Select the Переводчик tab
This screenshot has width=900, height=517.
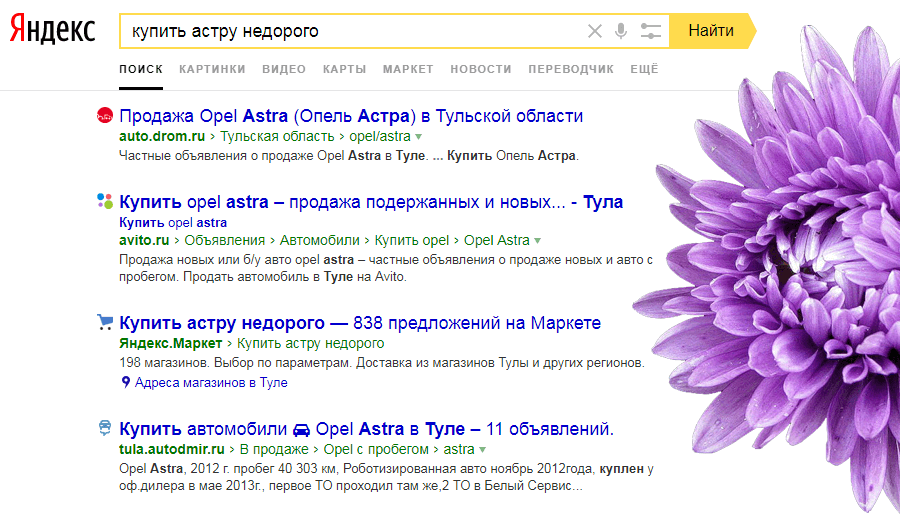571,69
